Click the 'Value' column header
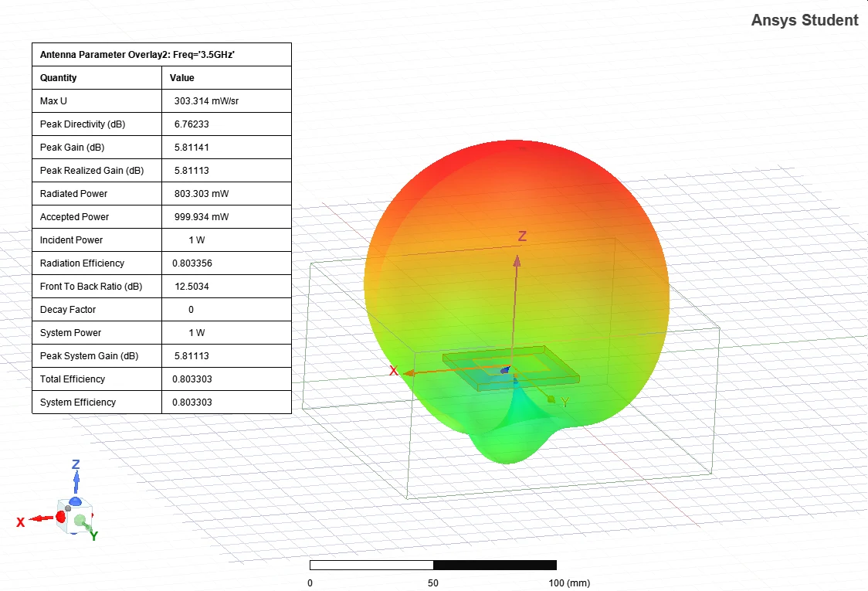Screen dimensions: 868x591 click(x=181, y=77)
